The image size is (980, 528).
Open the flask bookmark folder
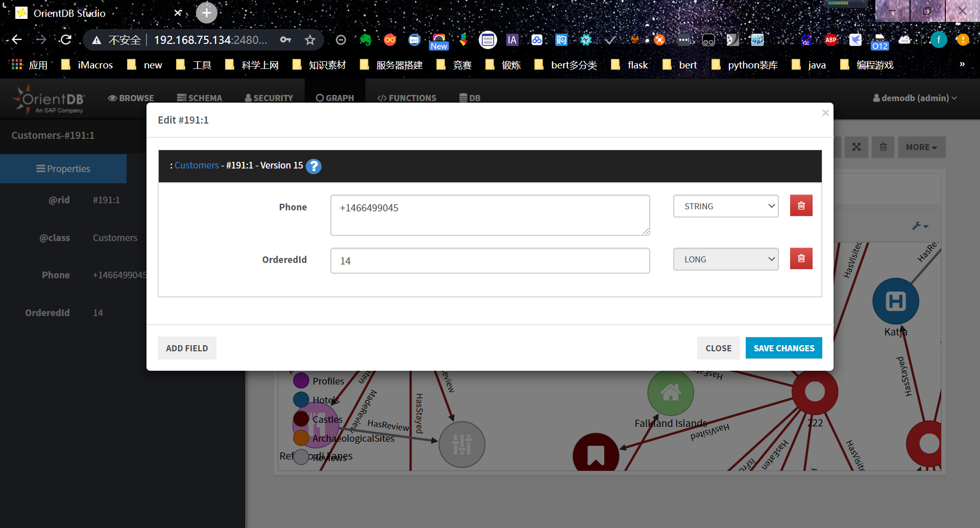pyautogui.click(x=629, y=65)
